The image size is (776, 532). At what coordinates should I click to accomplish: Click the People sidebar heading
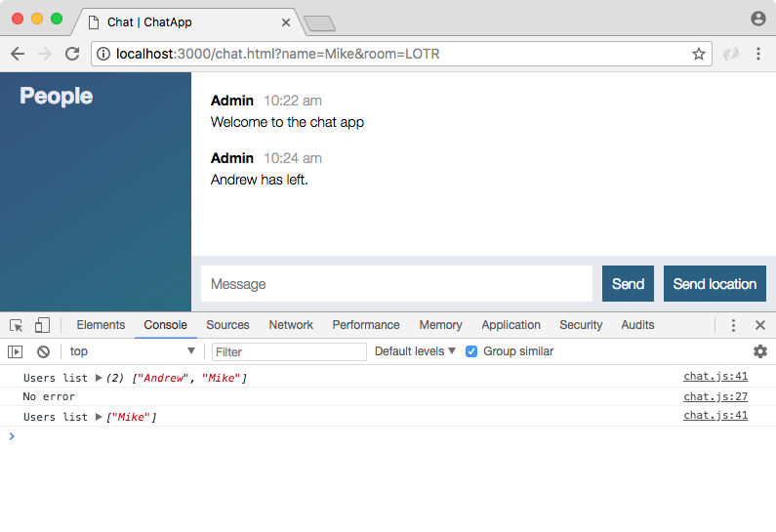(x=56, y=96)
